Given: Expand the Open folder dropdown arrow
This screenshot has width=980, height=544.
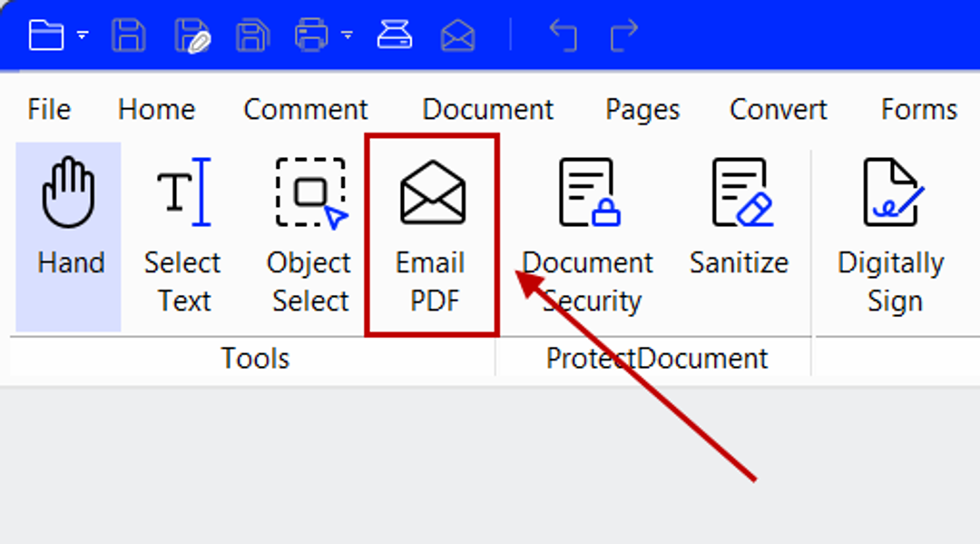Looking at the screenshot, I should click(83, 35).
